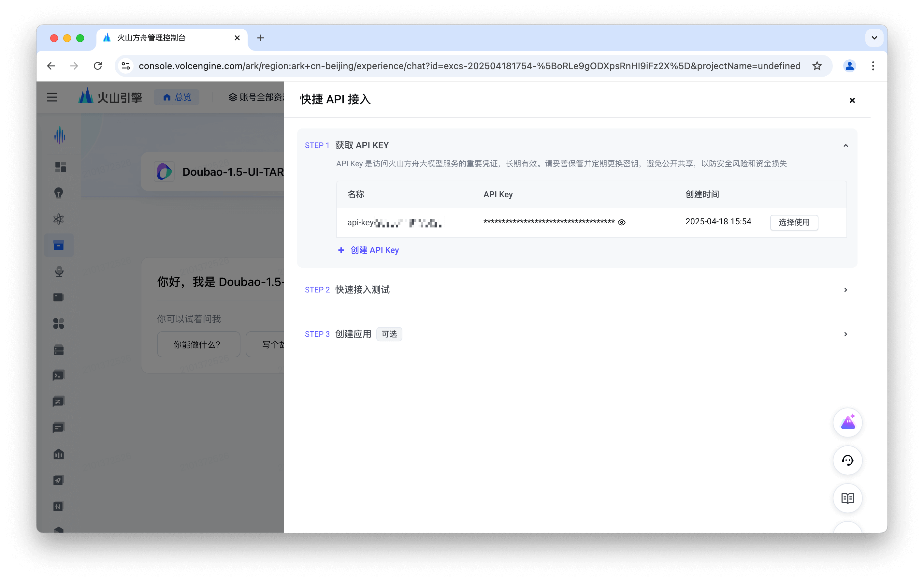Reveal the hidden API Key with eye icon

point(622,222)
